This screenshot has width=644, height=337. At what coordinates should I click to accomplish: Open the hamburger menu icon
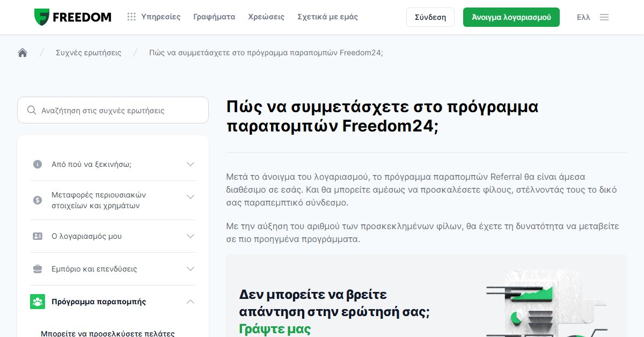click(x=604, y=17)
